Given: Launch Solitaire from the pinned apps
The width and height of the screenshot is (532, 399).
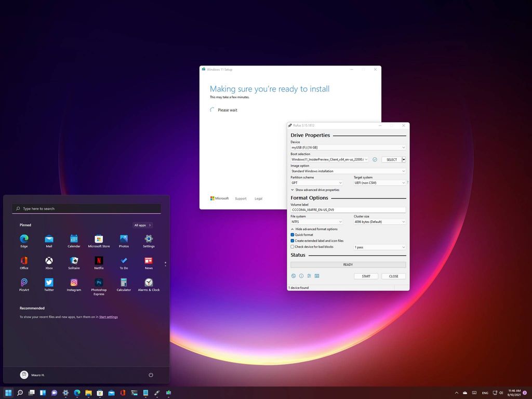Looking at the screenshot, I should [74, 261].
